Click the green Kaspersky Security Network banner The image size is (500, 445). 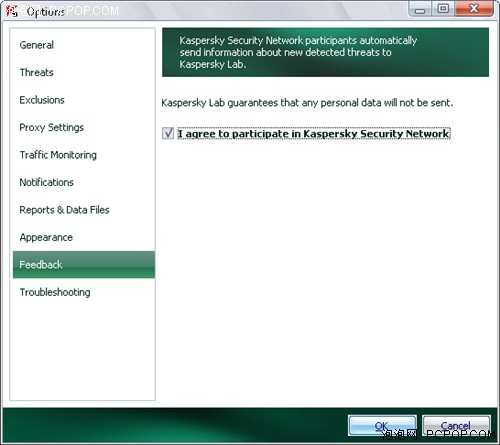click(x=325, y=52)
